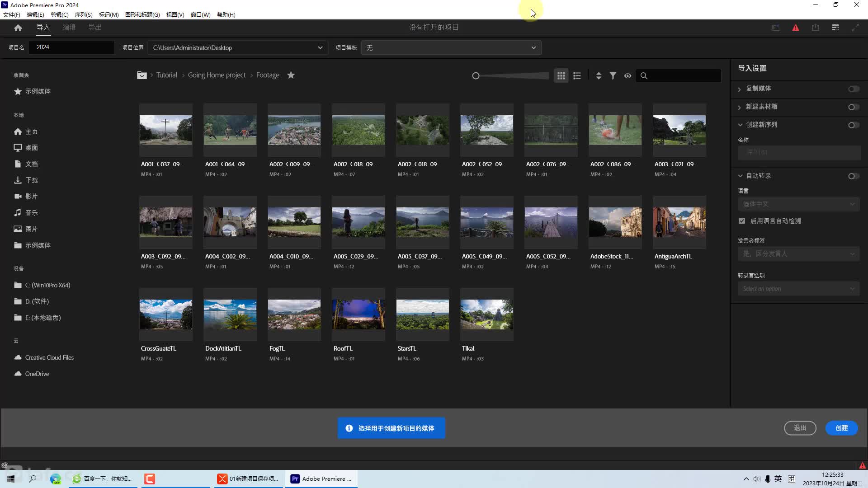This screenshot has height=488, width=868.
Task: Navigate to Tutorial breadcrumb
Action: 167,75
